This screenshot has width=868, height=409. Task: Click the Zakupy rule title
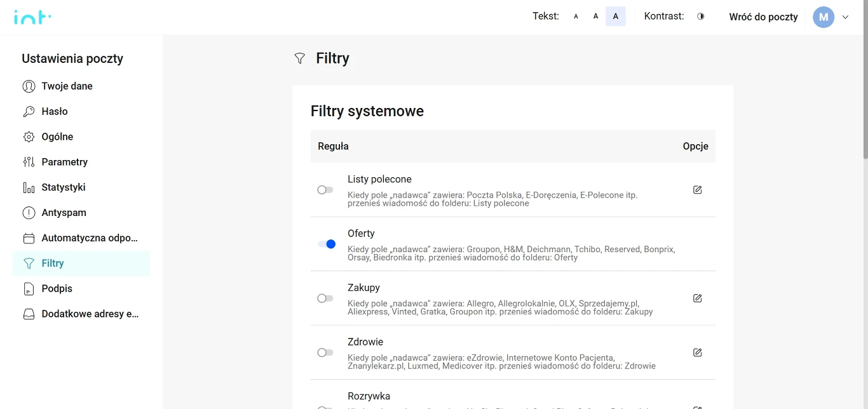point(363,288)
